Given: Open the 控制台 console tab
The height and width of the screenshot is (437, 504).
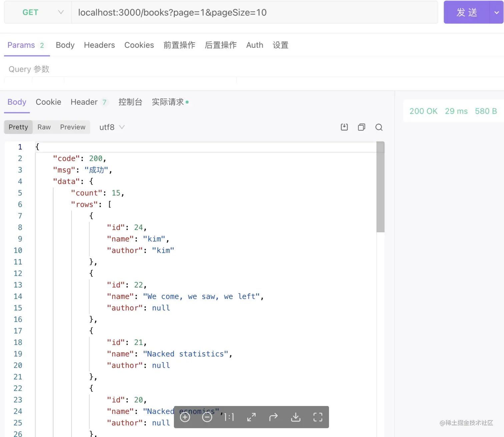Looking at the screenshot, I should [x=130, y=102].
